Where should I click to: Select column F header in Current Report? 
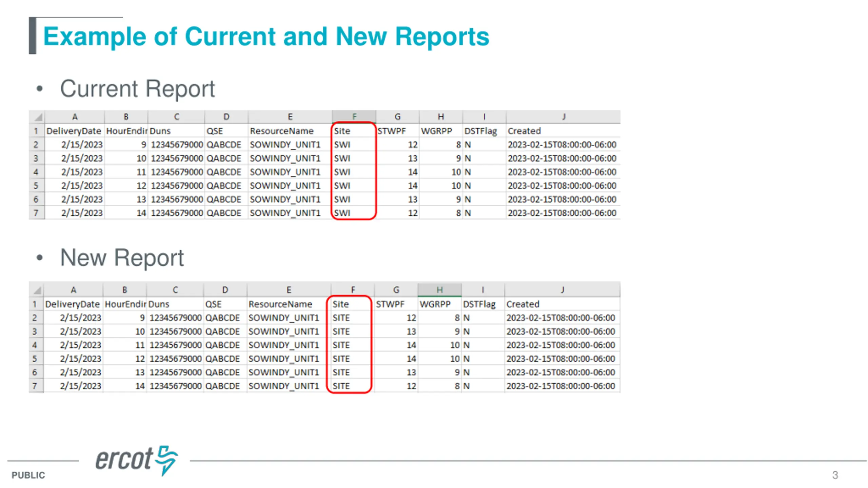(354, 117)
